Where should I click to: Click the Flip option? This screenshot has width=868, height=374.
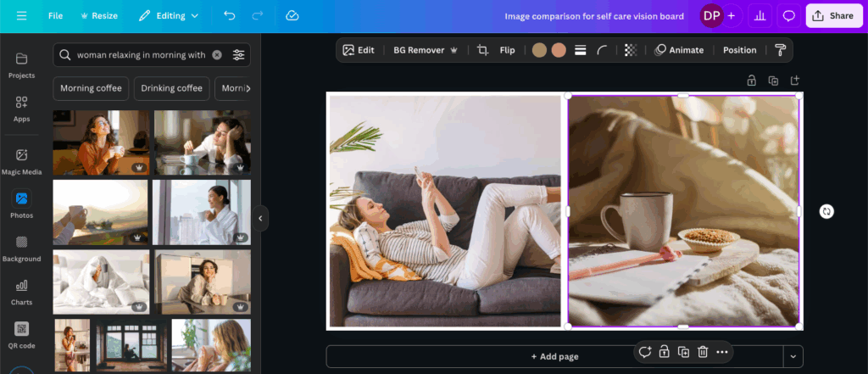[x=507, y=50]
